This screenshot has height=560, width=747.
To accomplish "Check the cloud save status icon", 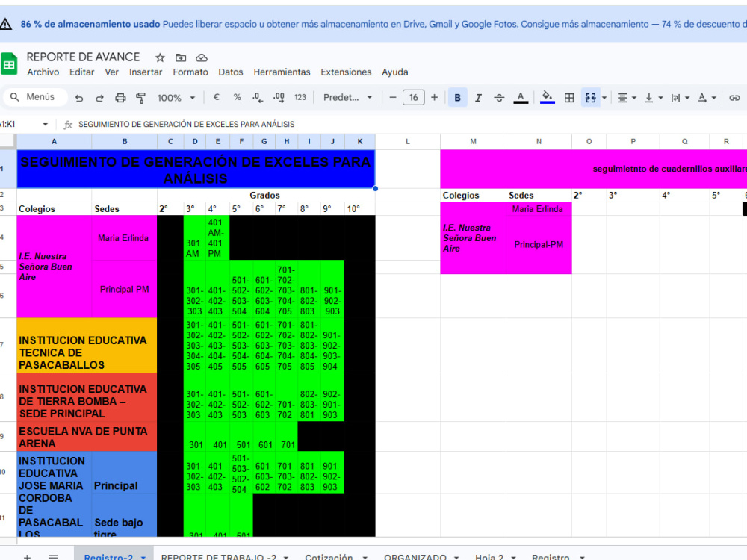I will [x=202, y=57].
